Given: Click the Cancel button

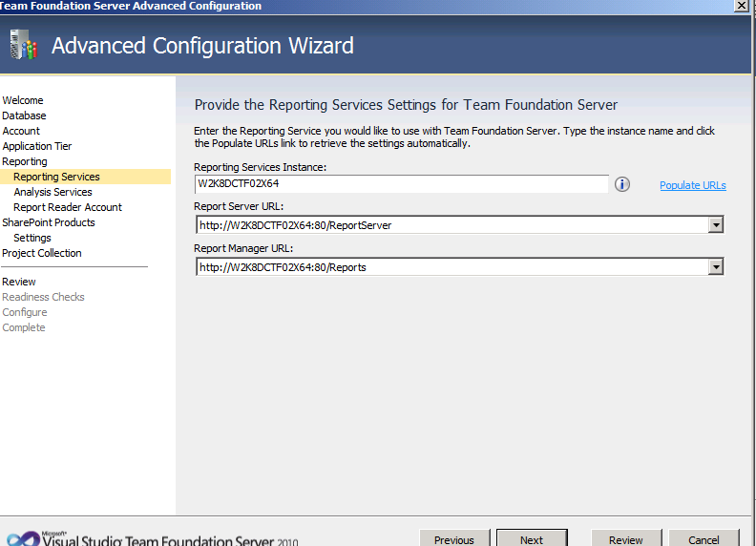Looking at the screenshot, I should tap(703, 538).
